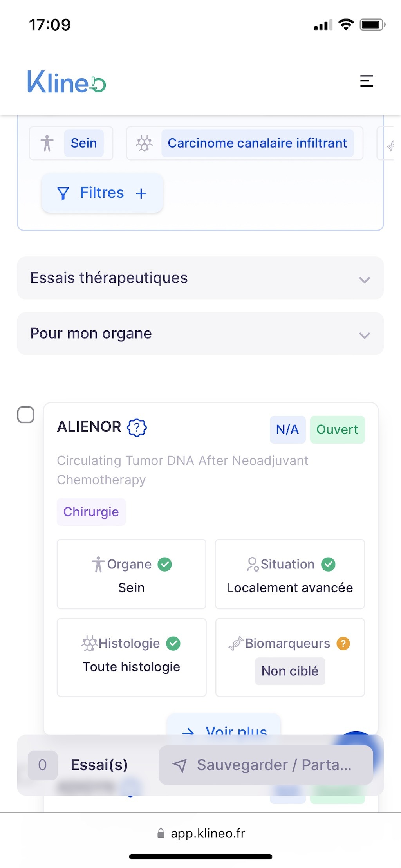Open the hamburger menu icon

coord(367,81)
